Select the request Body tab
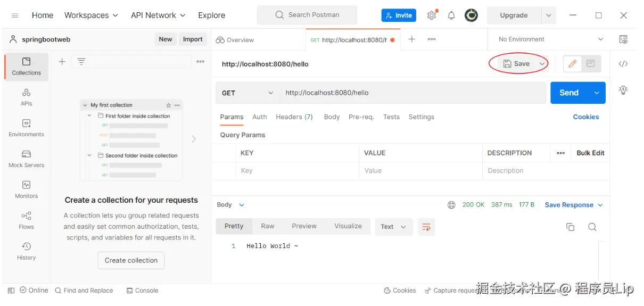Viewport: 644px width, 306px height. pos(332,117)
